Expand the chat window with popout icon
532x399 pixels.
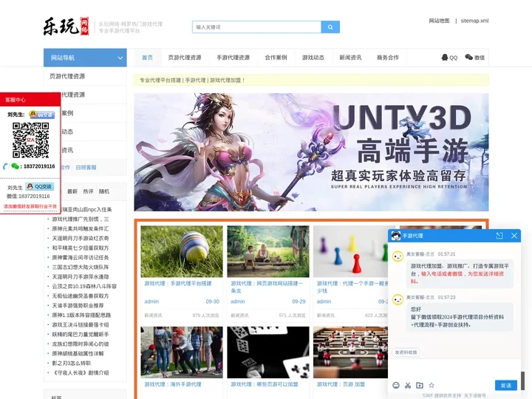(x=499, y=236)
